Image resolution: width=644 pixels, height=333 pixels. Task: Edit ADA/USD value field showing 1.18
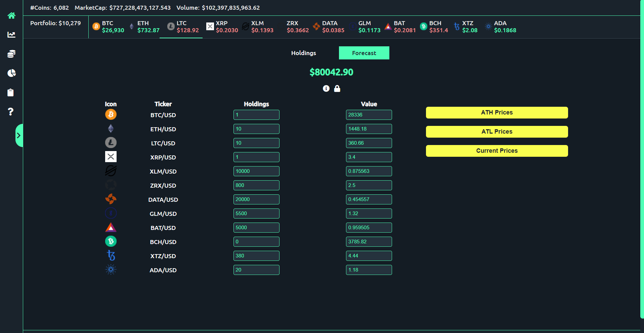[369, 270]
